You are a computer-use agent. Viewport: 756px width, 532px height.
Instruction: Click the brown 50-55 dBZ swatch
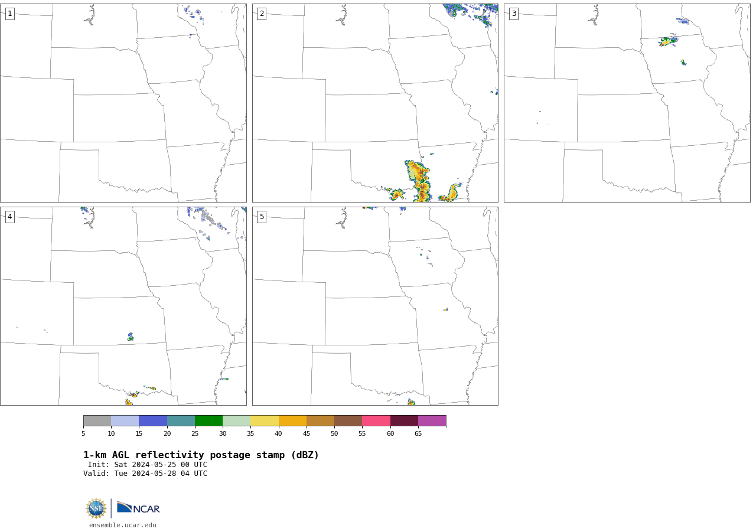click(348, 421)
